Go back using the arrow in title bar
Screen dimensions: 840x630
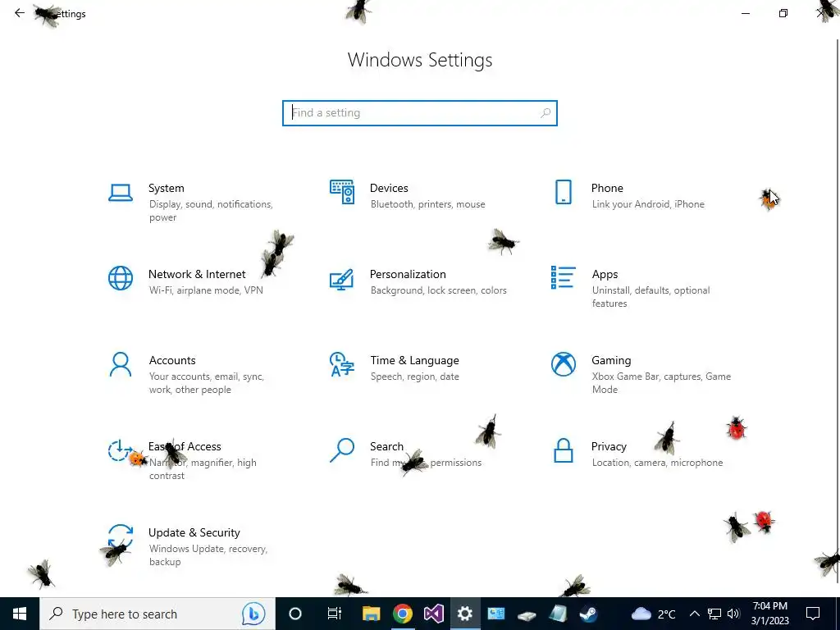(x=20, y=13)
